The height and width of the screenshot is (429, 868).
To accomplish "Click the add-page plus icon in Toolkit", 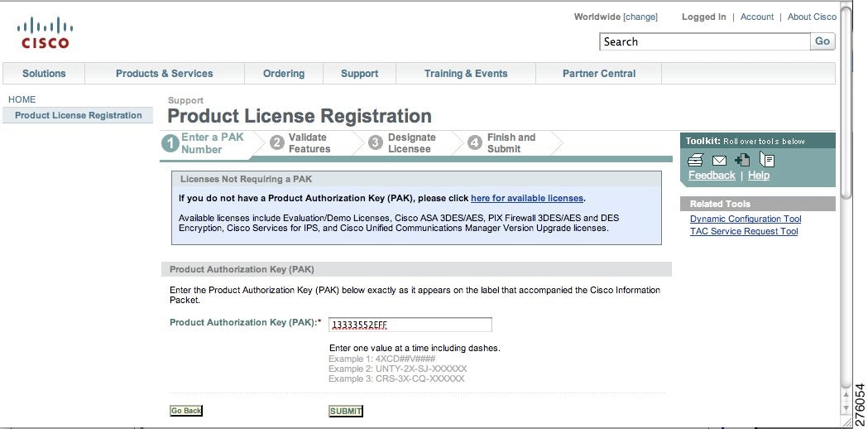I will coord(742,160).
